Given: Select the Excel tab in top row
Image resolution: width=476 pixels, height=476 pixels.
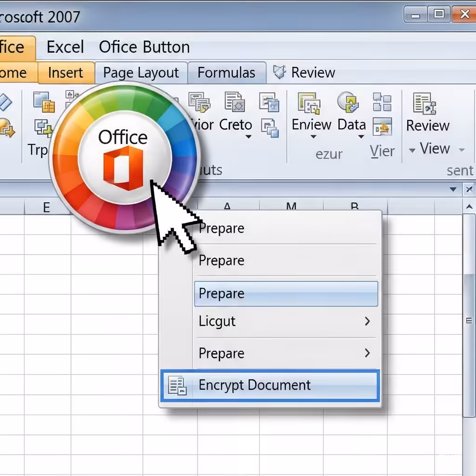Looking at the screenshot, I should (65, 47).
